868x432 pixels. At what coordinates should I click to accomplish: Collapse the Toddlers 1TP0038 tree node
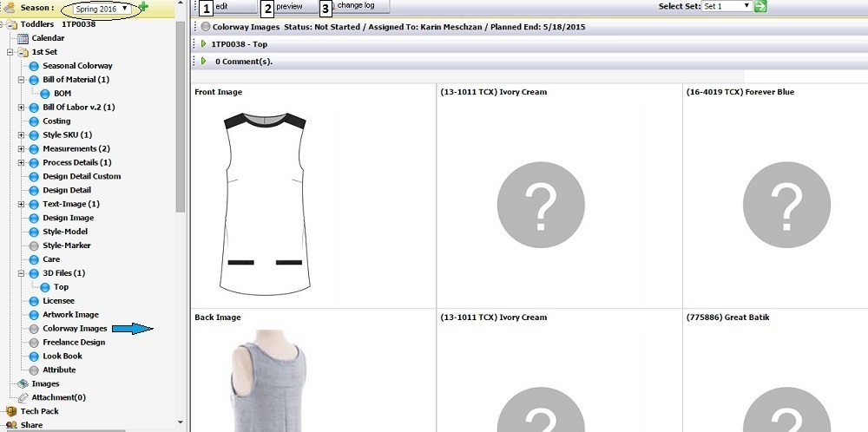(2, 24)
